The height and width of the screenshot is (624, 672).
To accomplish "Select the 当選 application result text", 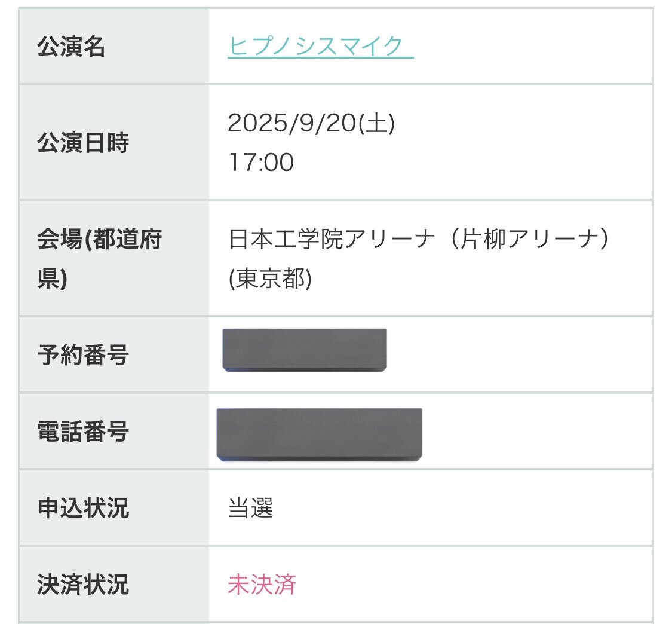I will 250,509.
